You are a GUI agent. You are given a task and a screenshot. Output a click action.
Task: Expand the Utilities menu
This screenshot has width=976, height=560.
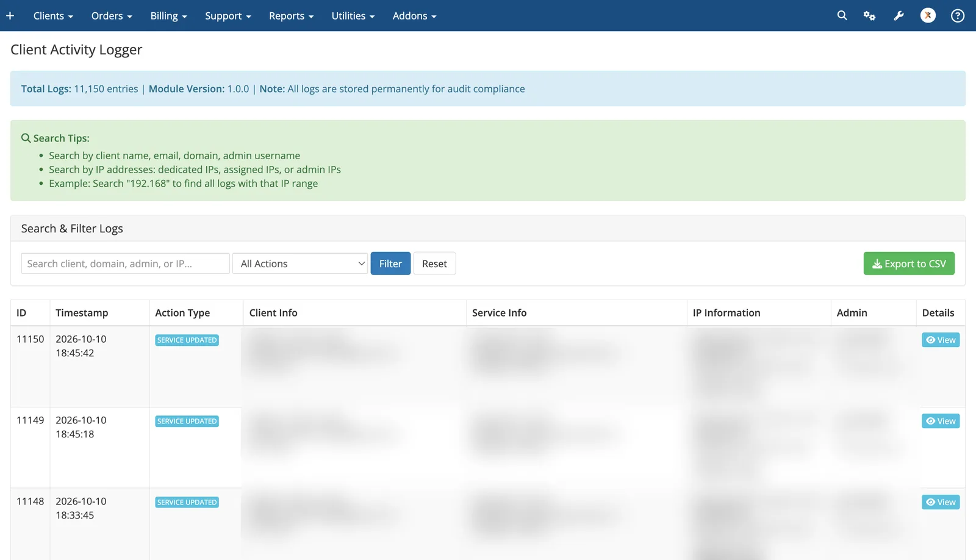coord(353,16)
